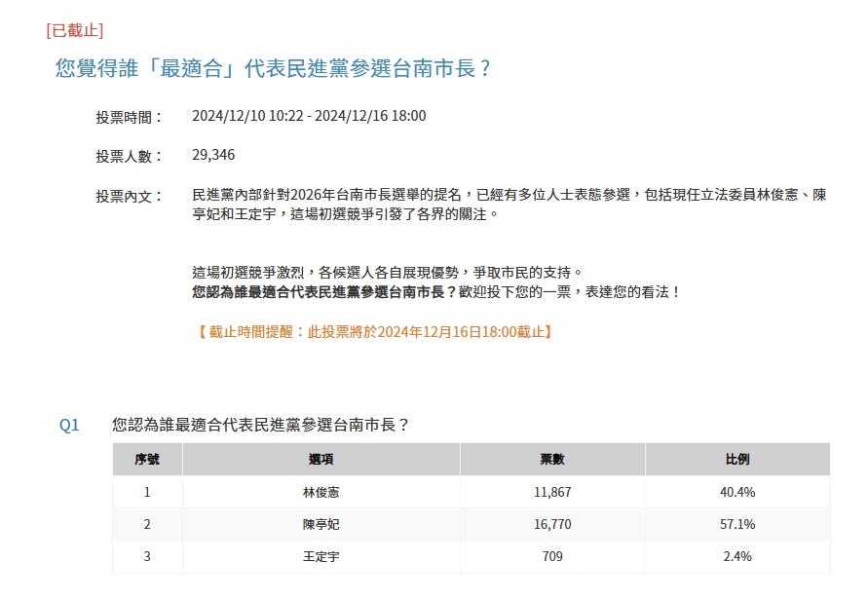Click the 投票內文 label
Screen dimensions: 868x600
tap(129, 197)
